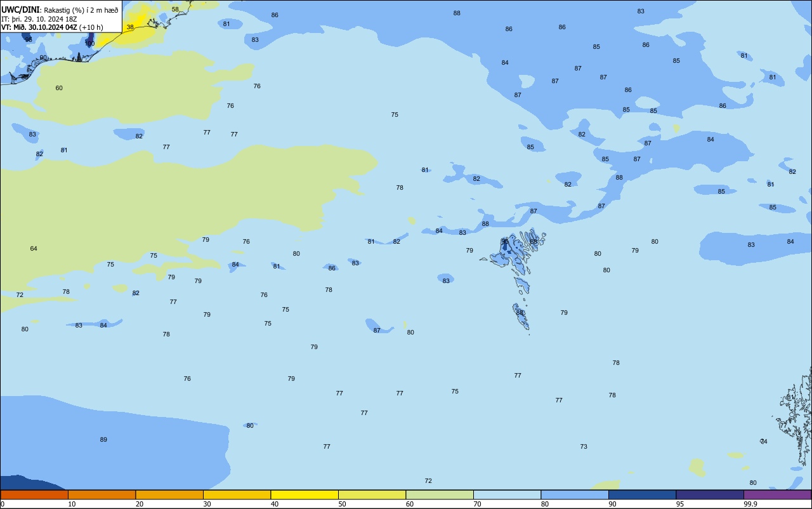Select the 70–80 light blue legend swatch
812x509 pixels.
pyautogui.click(x=507, y=494)
